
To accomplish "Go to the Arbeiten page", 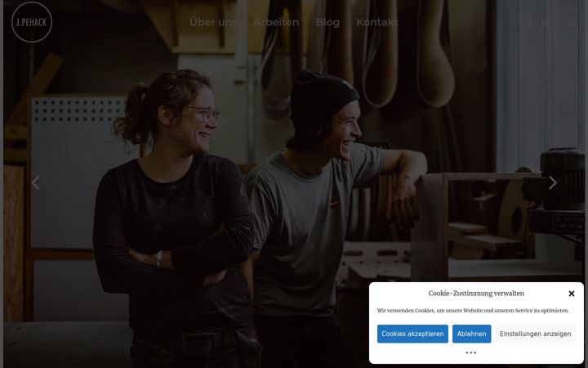I will 276,22.
